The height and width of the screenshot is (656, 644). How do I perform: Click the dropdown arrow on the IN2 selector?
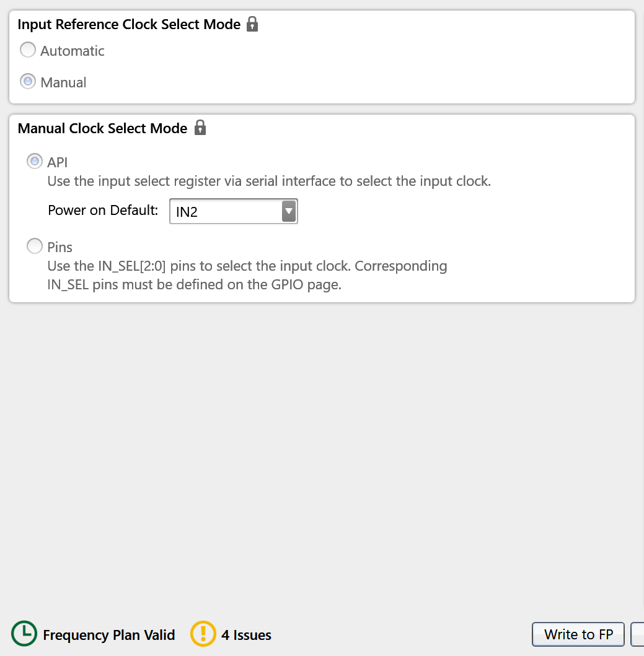coord(288,211)
